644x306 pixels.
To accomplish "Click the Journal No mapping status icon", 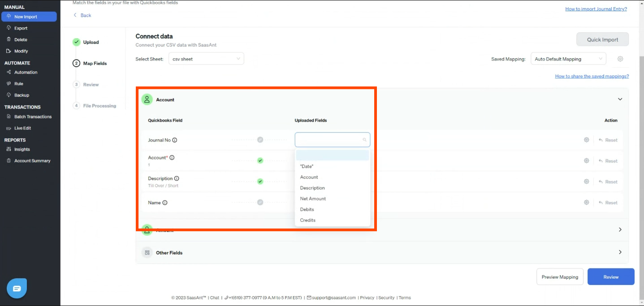I will click(x=260, y=140).
